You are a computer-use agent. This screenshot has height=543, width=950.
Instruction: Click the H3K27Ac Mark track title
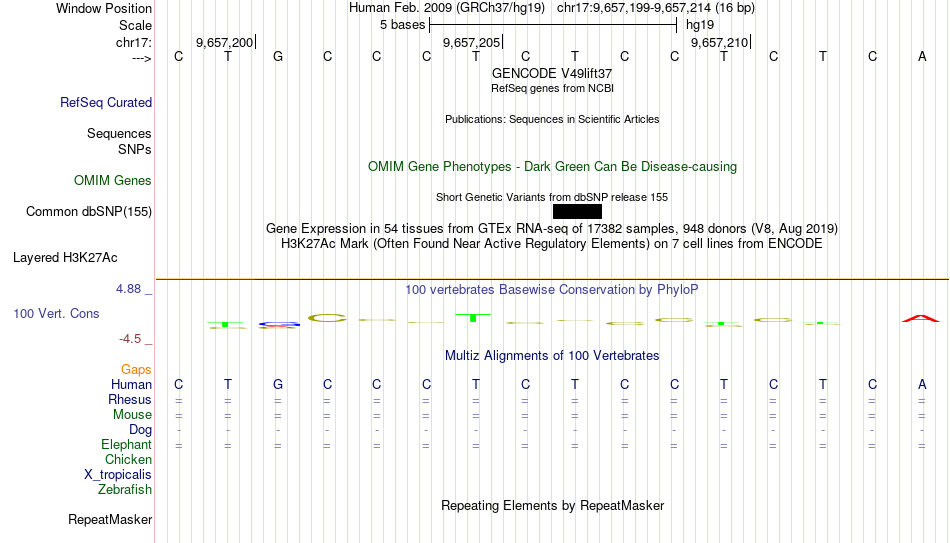pyautogui.click(x=552, y=244)
